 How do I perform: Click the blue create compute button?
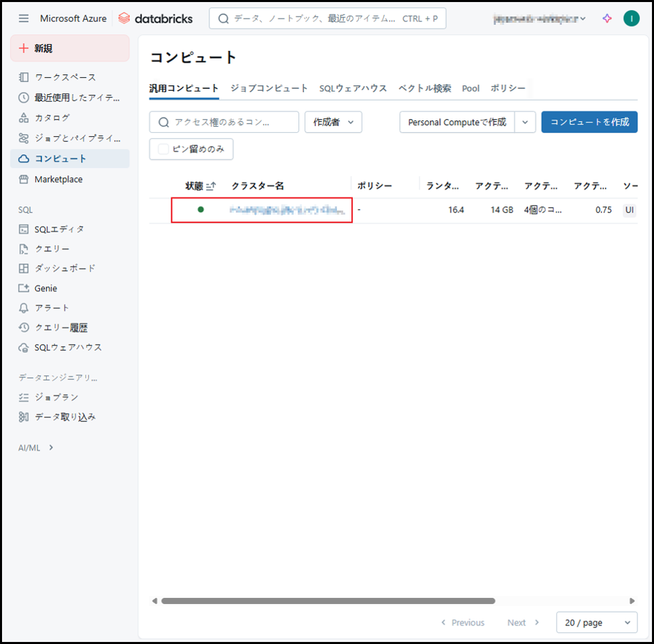(589, 122)
